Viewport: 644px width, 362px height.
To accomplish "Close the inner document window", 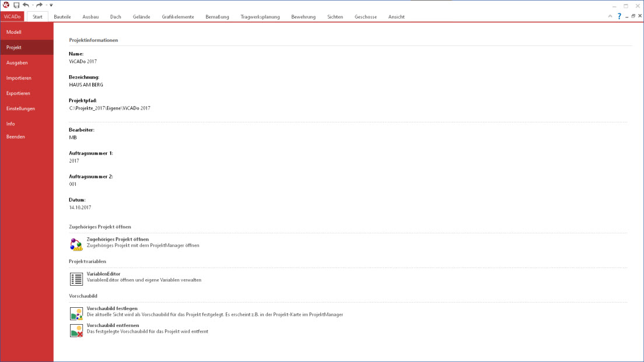I will (x=640, y=16).
